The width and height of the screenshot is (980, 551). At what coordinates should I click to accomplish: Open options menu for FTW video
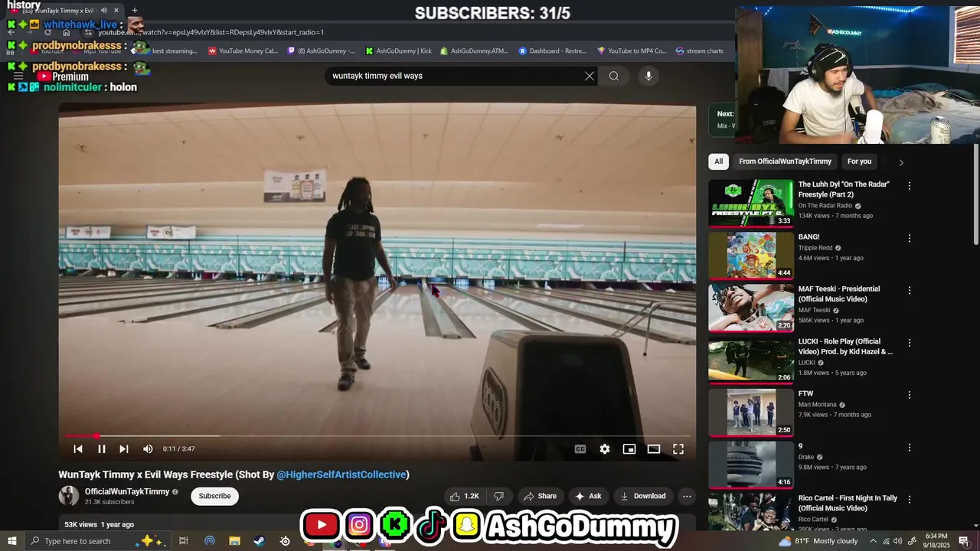click(x=910, y=395)
